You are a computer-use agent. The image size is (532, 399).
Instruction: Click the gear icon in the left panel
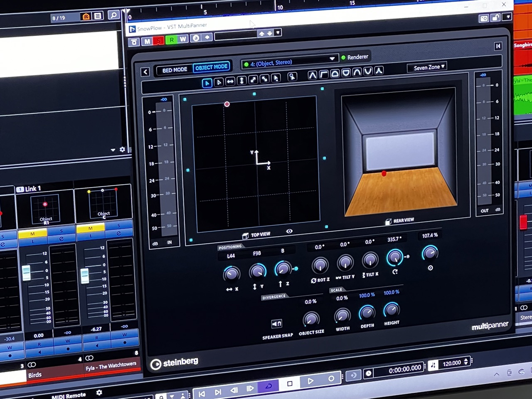[x=122, y=149]
